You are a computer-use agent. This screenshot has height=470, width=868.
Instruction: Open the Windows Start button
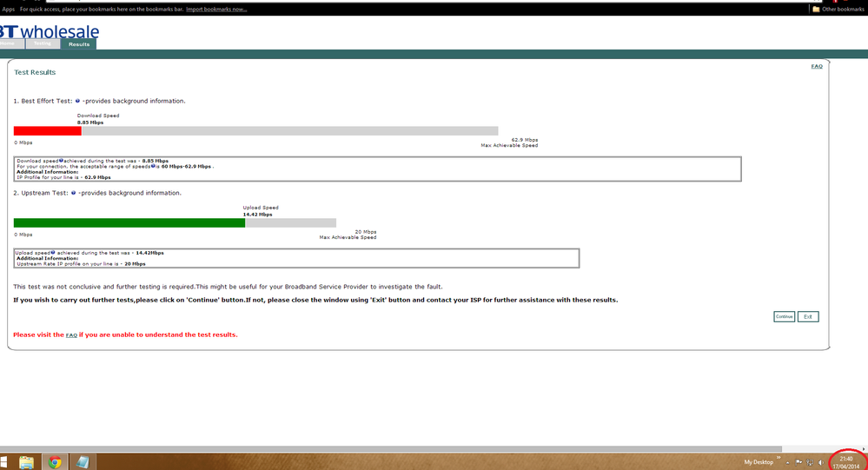3,461
